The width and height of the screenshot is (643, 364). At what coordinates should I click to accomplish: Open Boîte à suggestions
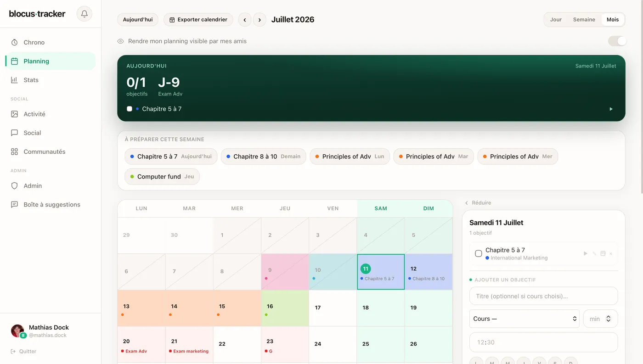51,205
